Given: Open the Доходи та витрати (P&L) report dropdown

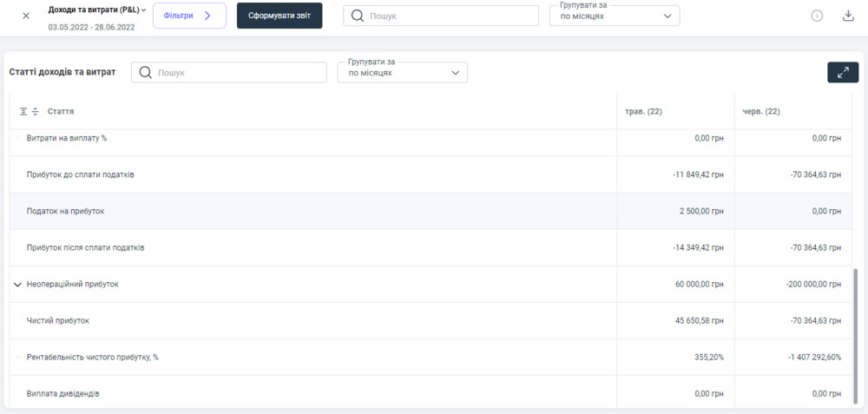Looking at the screenshot, I should (x=97, y=10).
